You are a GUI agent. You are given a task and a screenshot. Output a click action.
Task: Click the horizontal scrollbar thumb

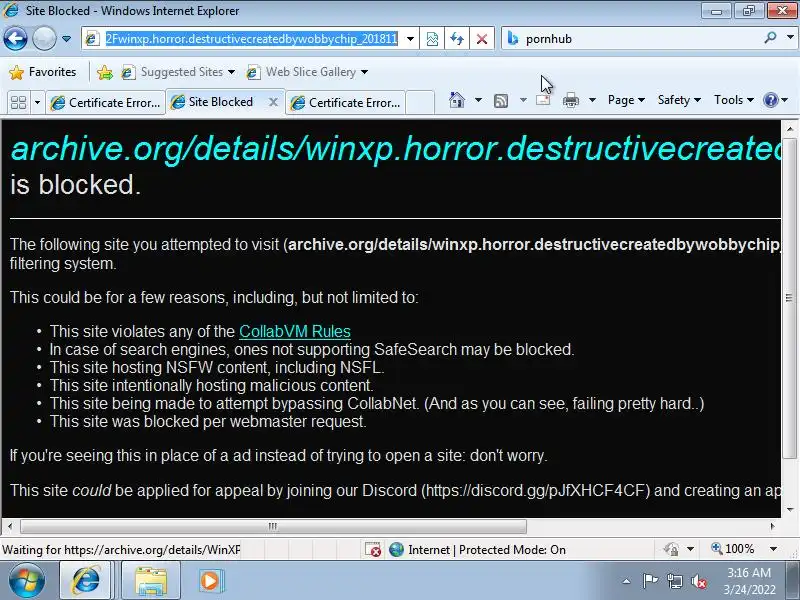click(x=273, y=526)
